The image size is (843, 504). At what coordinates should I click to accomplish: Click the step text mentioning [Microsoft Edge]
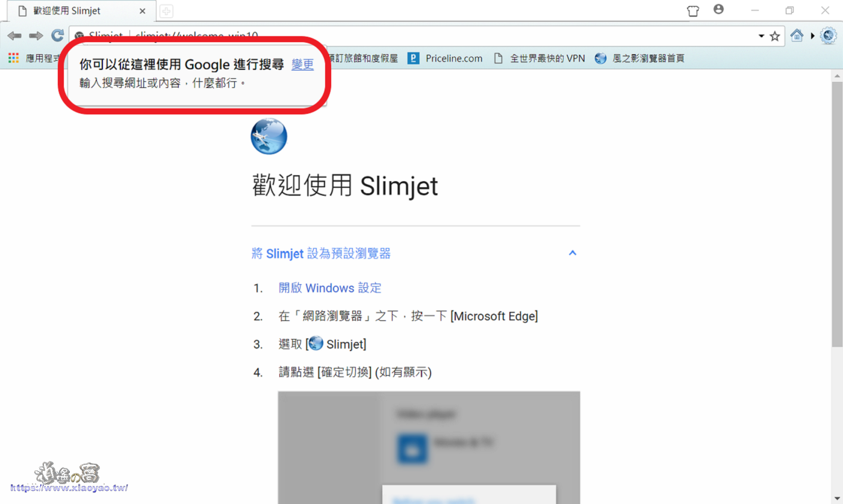tap(408, 316)
